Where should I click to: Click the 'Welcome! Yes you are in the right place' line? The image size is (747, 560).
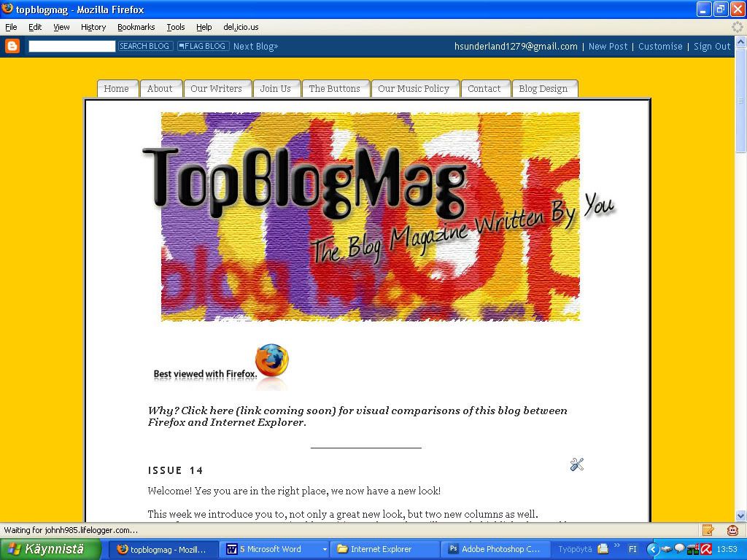click(294, 491)
